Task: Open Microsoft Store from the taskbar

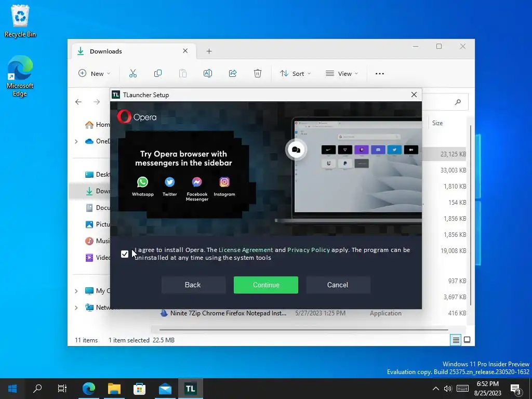Action: (x=139, y=389)
